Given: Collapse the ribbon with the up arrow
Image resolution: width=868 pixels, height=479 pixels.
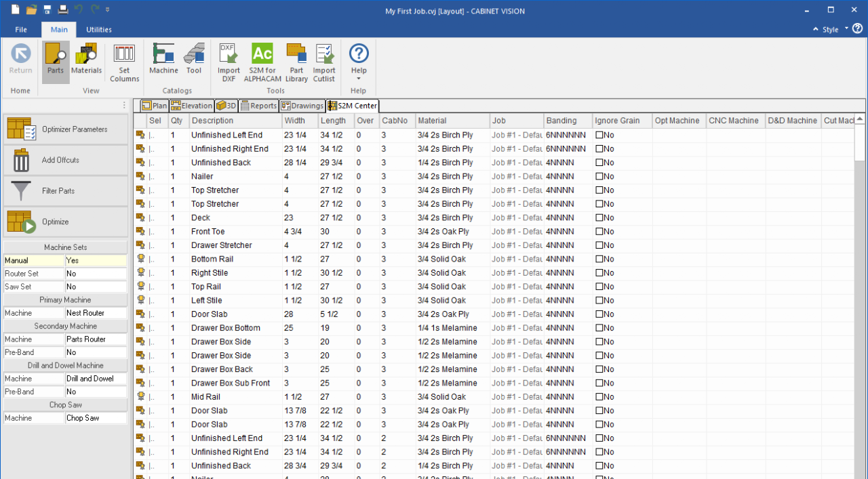Looking at the screenshot, I should point(816,29).
